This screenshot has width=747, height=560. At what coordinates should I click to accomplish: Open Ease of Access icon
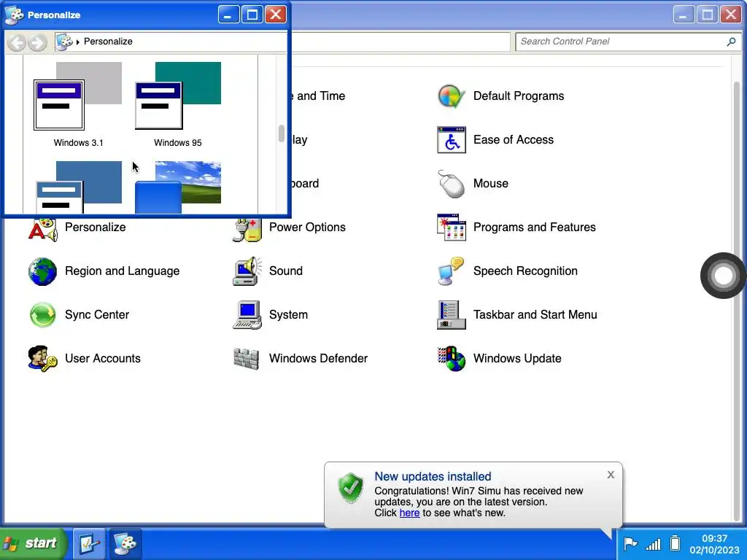[451, 140]
